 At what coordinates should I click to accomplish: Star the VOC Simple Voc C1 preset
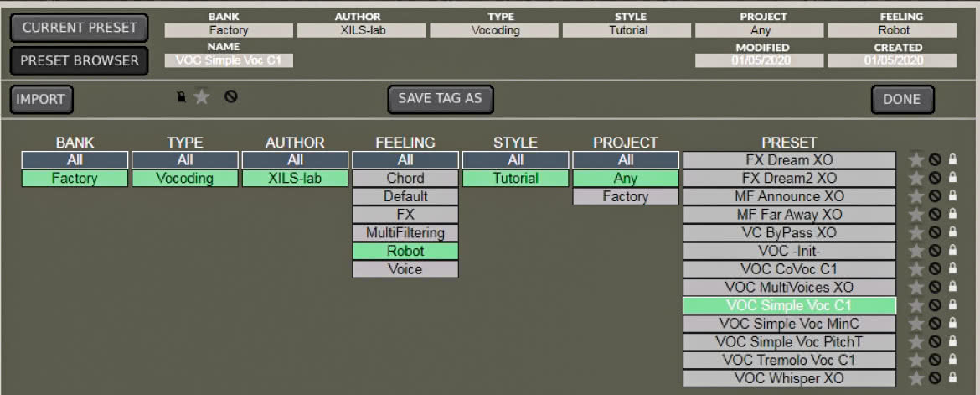(x=916, y=305)
